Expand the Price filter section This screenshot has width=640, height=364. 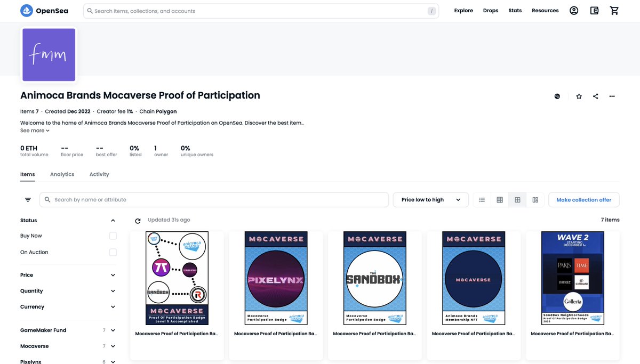pyautogui.click(x=113, y=275)
